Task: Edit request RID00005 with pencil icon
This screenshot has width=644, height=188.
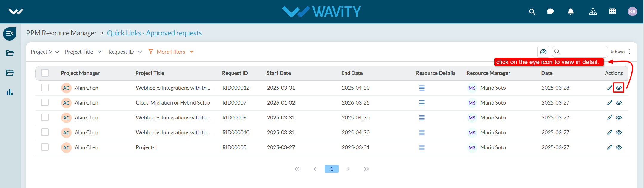Action: tap(610, 147)
